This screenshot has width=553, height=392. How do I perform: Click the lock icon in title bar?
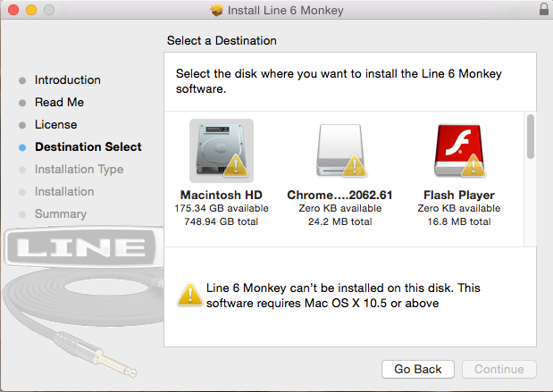(x=544, y=9)
